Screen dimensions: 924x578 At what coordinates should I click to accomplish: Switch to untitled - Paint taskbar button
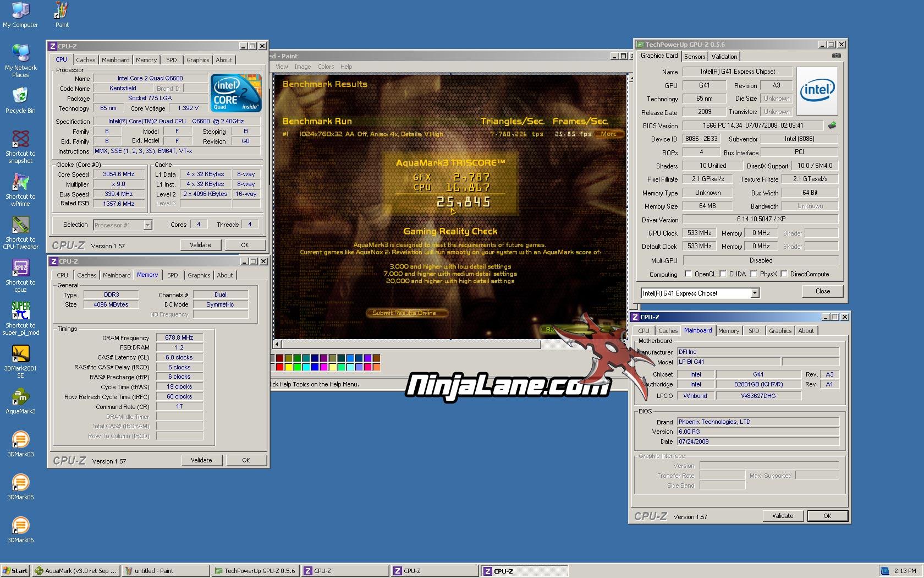(x=166, y=571)
